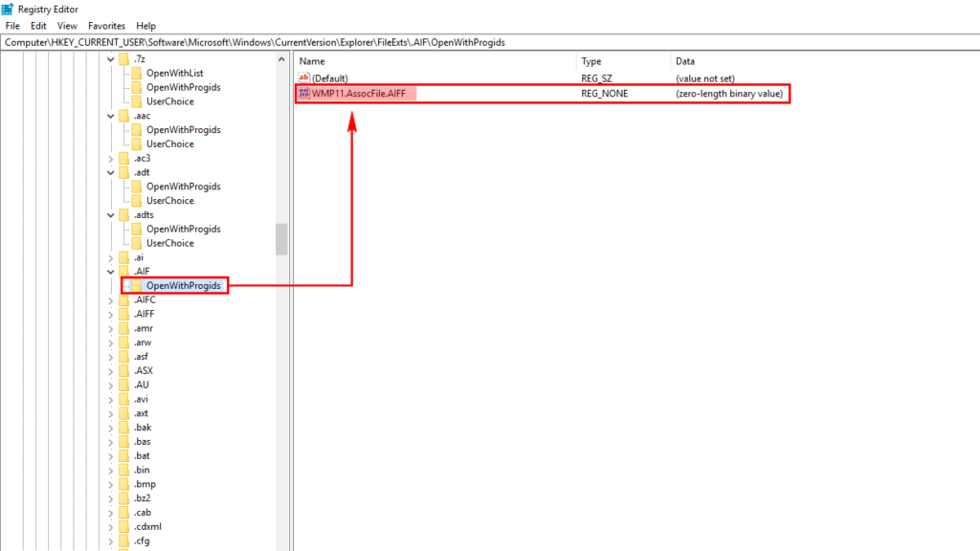This screenshot has width=980, height=551.
Task: Expand the .avi key
Action: [x=112, y=399]
